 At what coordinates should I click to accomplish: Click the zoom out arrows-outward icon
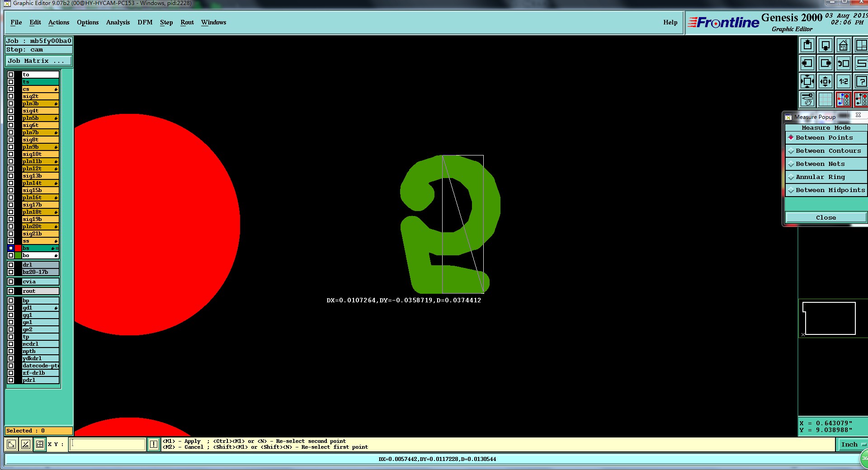pyautogui.click(x=826, y=81)
